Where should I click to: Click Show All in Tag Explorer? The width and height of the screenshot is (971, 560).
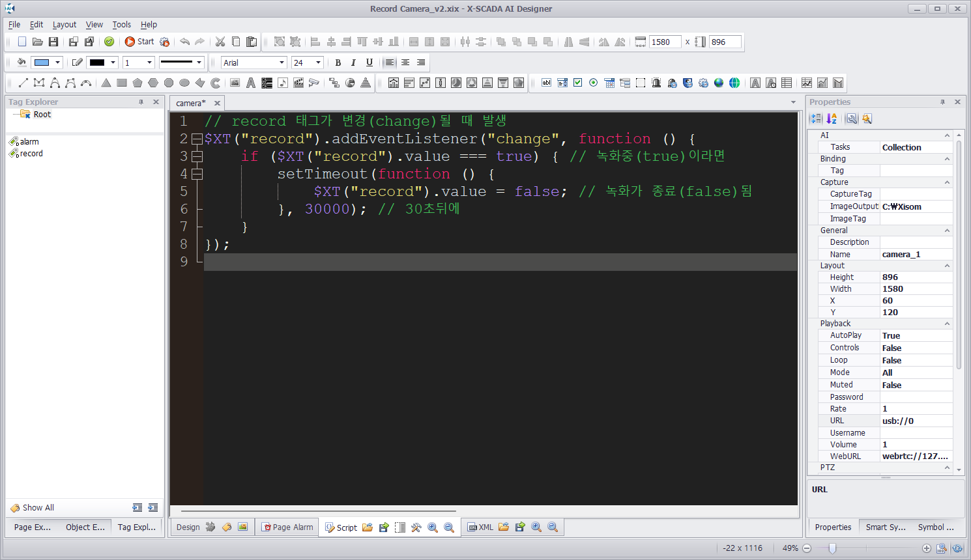pos(38,508)
